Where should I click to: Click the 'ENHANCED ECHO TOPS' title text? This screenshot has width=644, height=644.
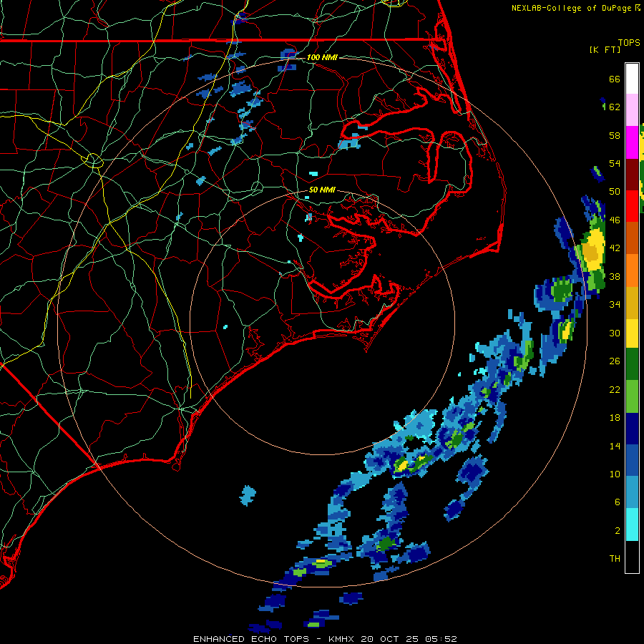pos(251,639)
